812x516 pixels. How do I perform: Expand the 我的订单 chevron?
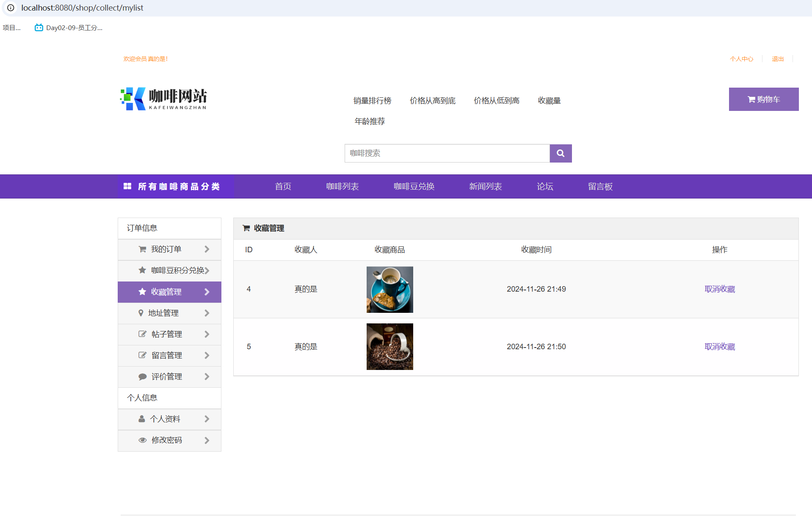(207, 249)
